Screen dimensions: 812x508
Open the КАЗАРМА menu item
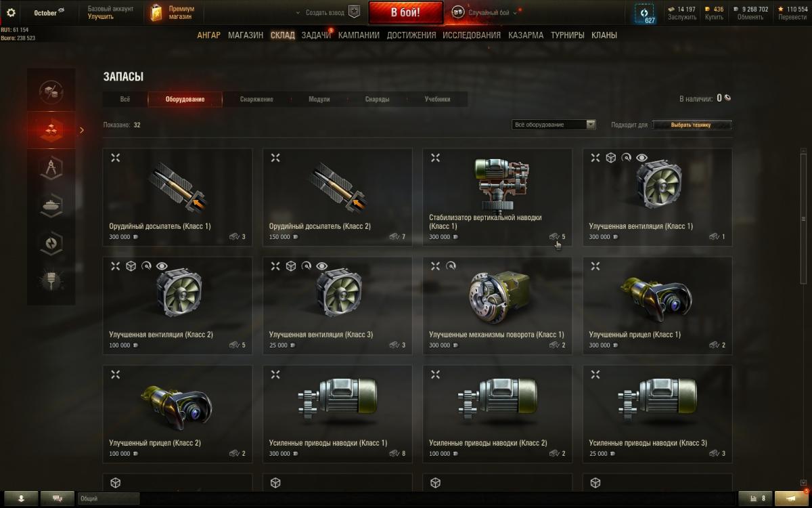point(526,35)
